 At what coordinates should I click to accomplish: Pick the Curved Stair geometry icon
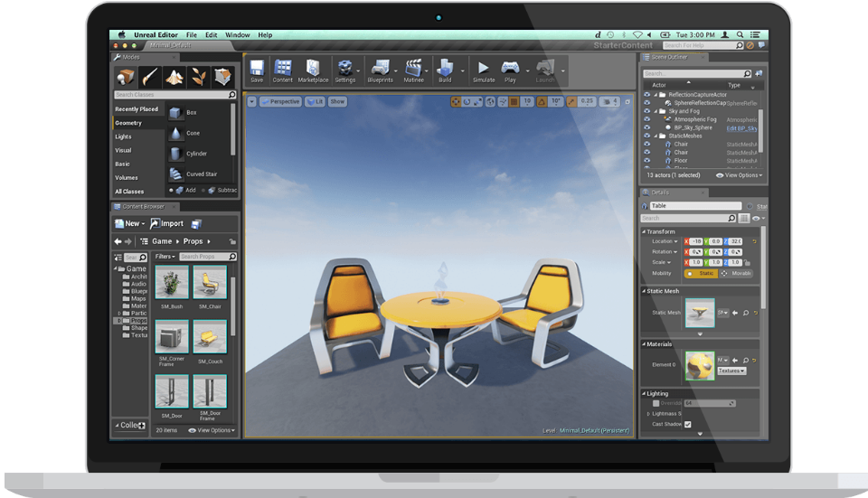coord(175,174)
